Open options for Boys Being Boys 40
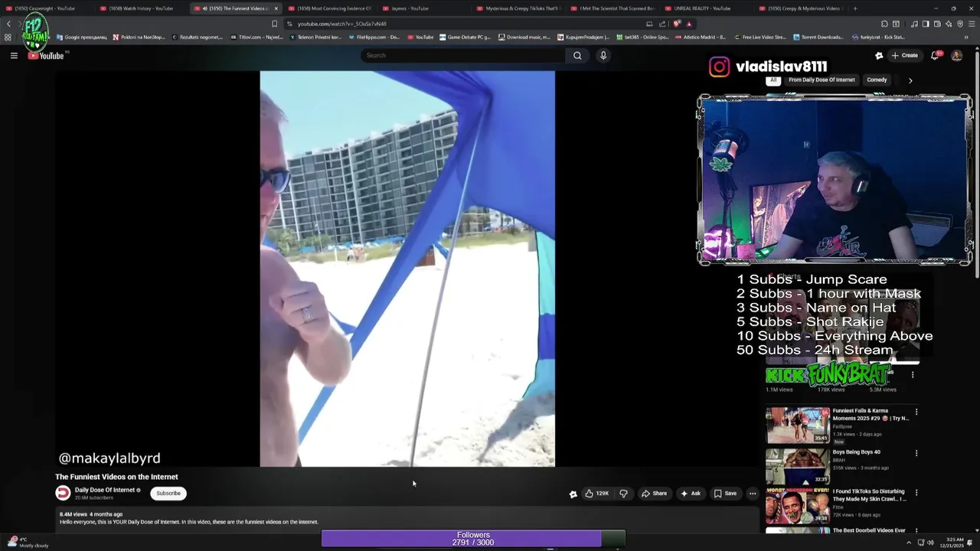Screen dimensions: 980x551 point(916,453)
